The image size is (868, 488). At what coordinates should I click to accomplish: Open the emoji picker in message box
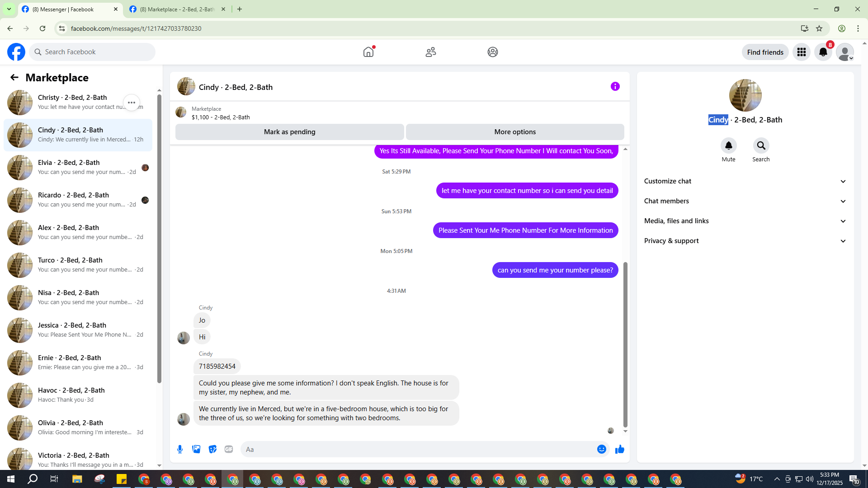(x=601, y=449)
